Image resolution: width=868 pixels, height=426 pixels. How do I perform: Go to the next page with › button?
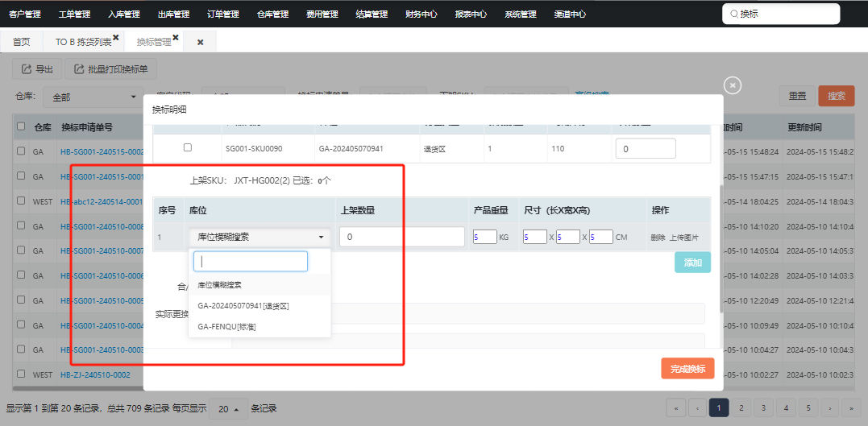(829, 408)
